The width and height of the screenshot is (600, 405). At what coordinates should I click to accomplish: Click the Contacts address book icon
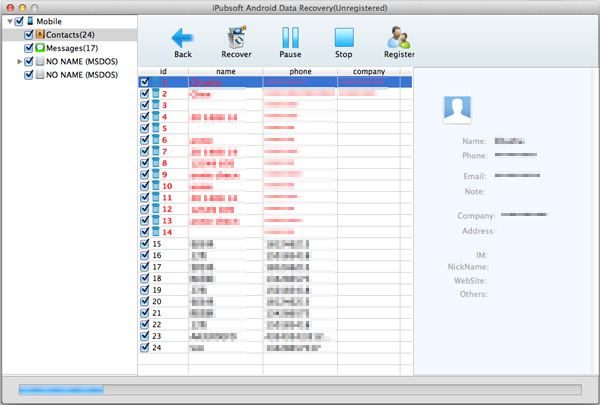(40, 34)
